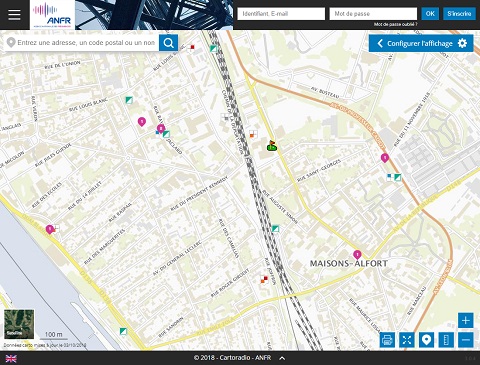Focus the Identifiant E-mail field
This screenshot has width=480, height=365.
(x=281, y=14)
